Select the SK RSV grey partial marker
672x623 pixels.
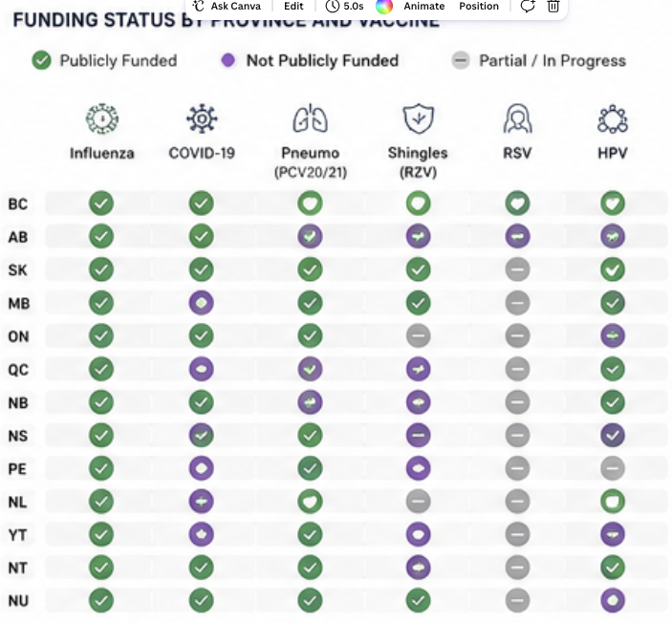[x=518, y=269]
